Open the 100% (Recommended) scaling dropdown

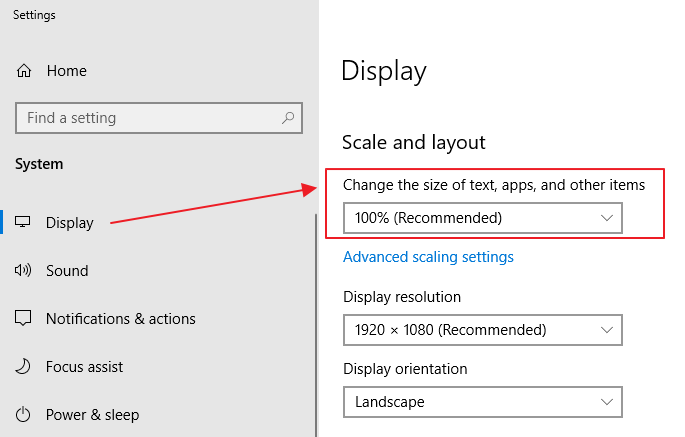point(482,218)
